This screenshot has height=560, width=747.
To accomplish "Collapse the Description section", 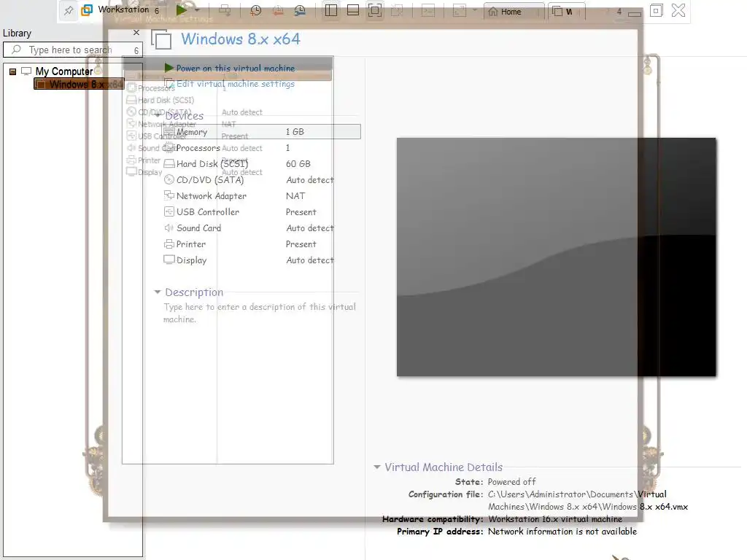I will [158, 292].
